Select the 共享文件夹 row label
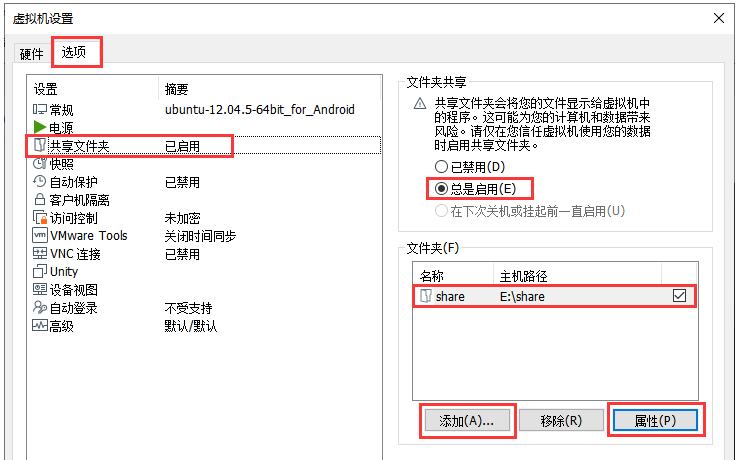This screenshot has height=460, width=738. point(80,146)
